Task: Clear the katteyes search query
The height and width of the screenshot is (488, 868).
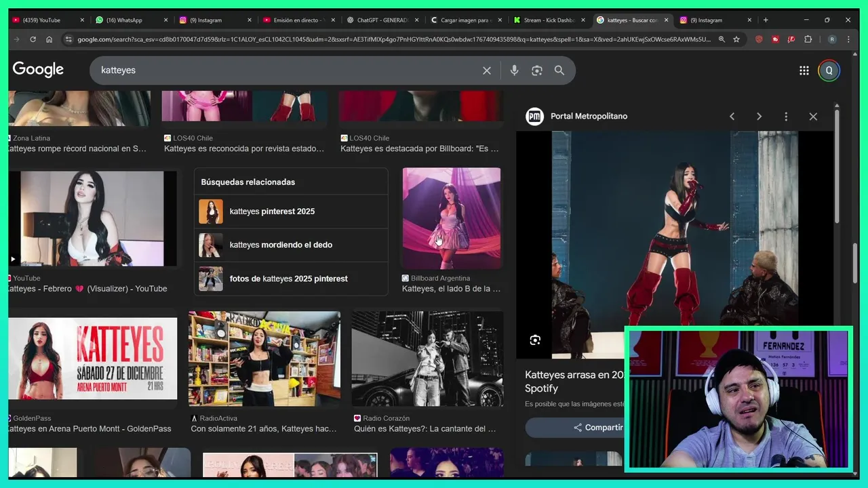Action: (487, 70)
